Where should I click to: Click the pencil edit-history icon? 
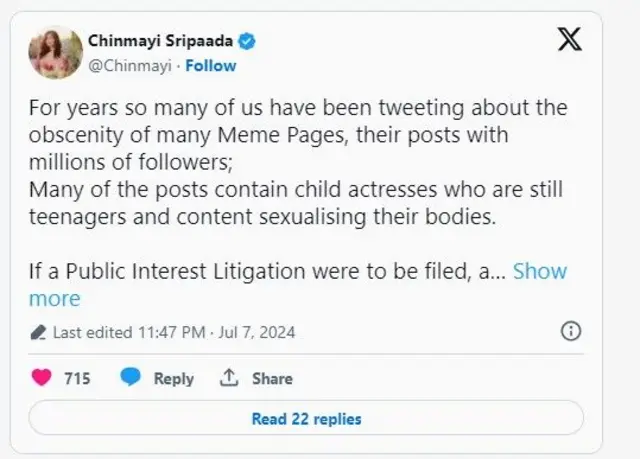[38, 332]
